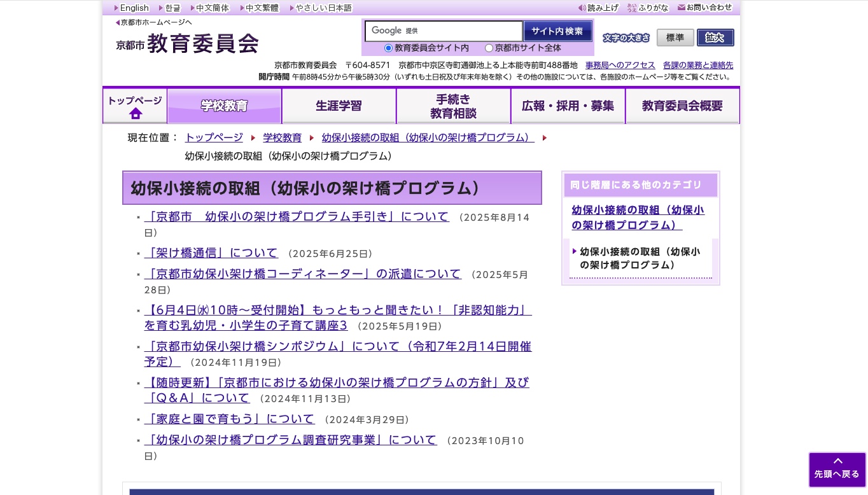Open the 教育委員会概要 menu
868x495 pixels.
(x=682, y=106)
